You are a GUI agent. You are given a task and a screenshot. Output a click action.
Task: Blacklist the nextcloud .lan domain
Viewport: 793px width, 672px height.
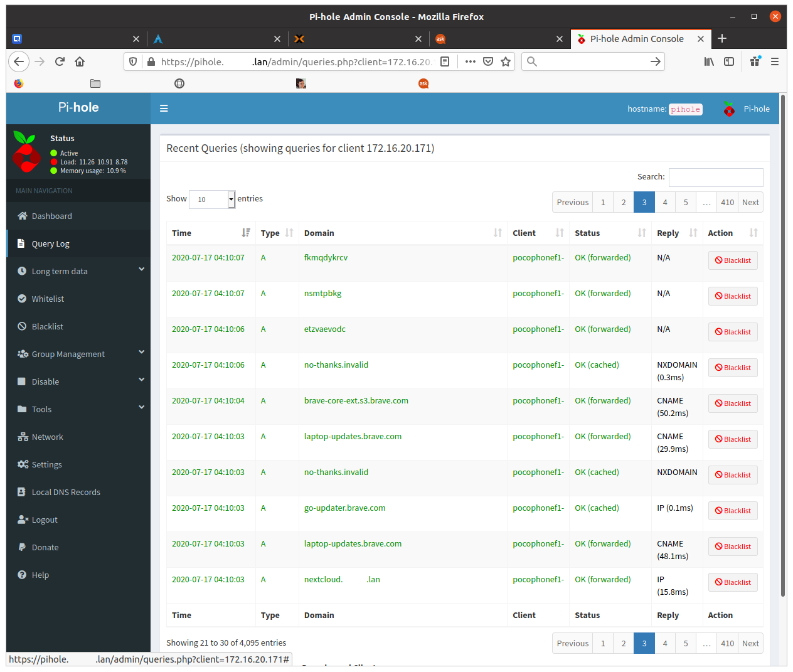click(x=733, y=582)
